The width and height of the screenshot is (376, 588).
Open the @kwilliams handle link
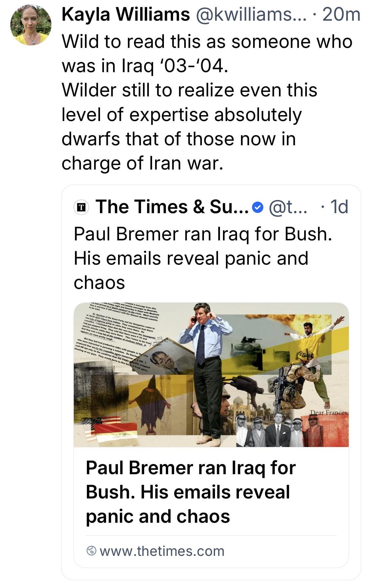click(251, 15)
